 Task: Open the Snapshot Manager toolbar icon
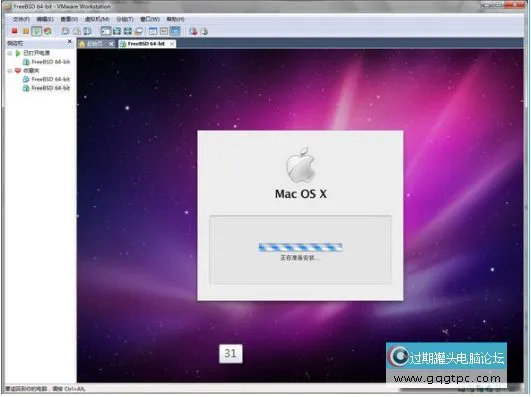pos(87,31)
